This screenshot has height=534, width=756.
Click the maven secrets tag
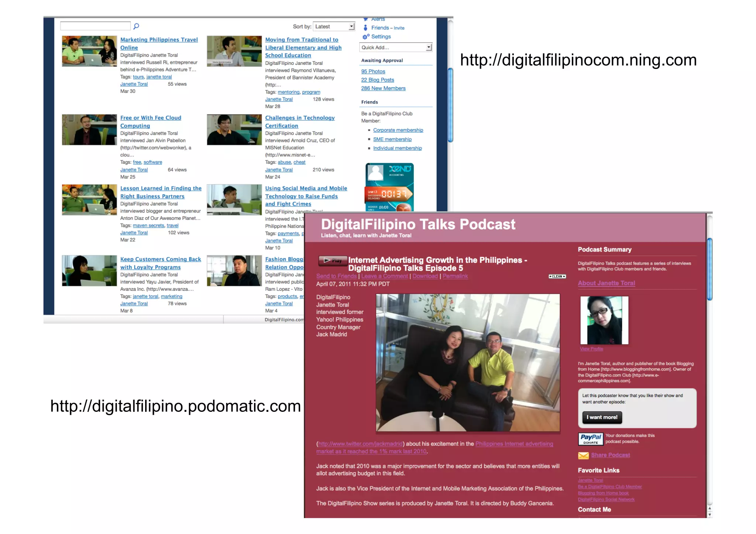148,226
